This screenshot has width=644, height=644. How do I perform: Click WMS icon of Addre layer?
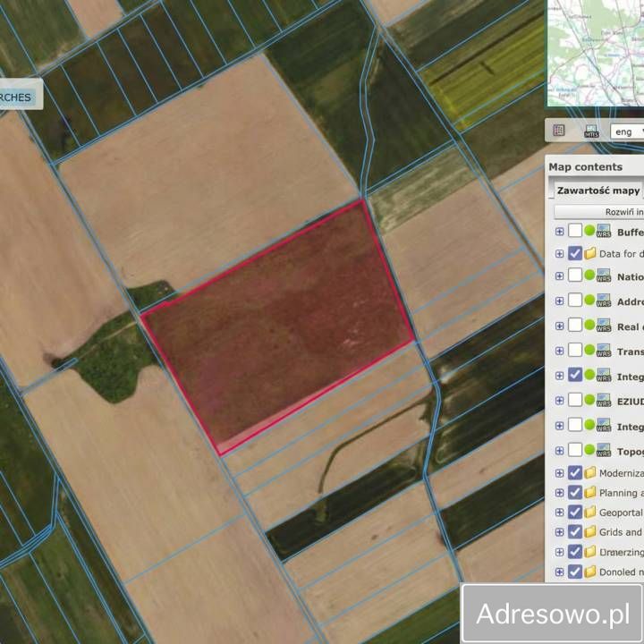(x=604, y=301)
